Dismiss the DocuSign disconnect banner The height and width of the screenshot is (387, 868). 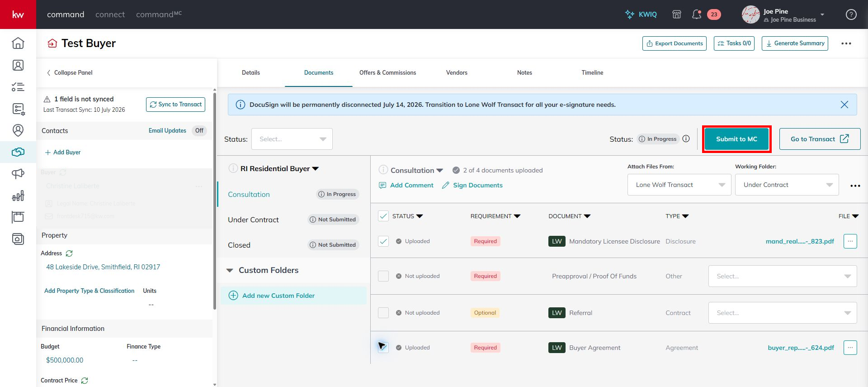click(x=844, y=105)
